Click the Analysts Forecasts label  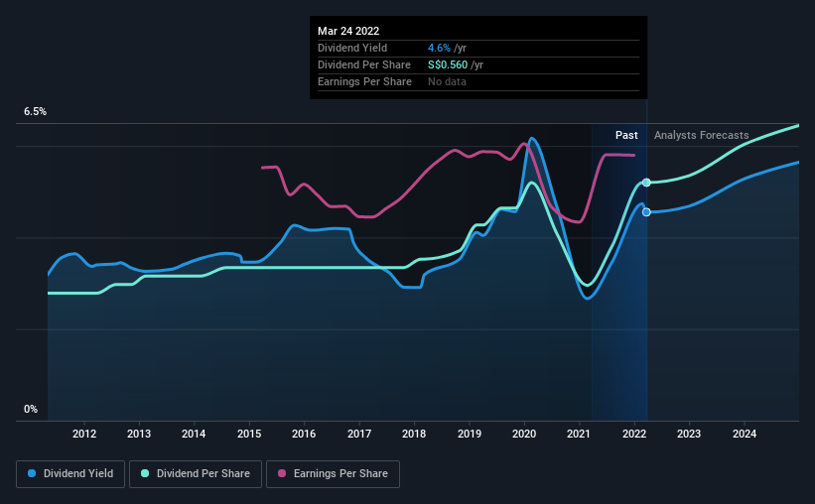tap(701, 135)
